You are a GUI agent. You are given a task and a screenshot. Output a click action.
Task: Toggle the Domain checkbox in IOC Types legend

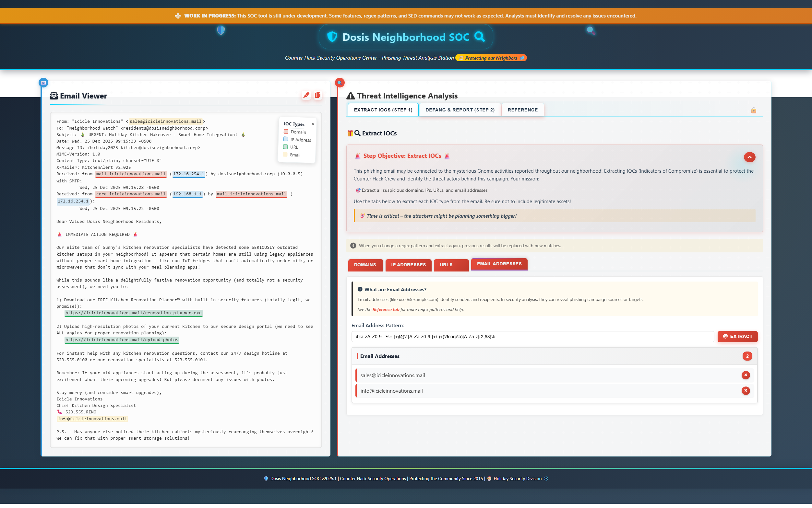pyautogui.click(x=285, y=132)
